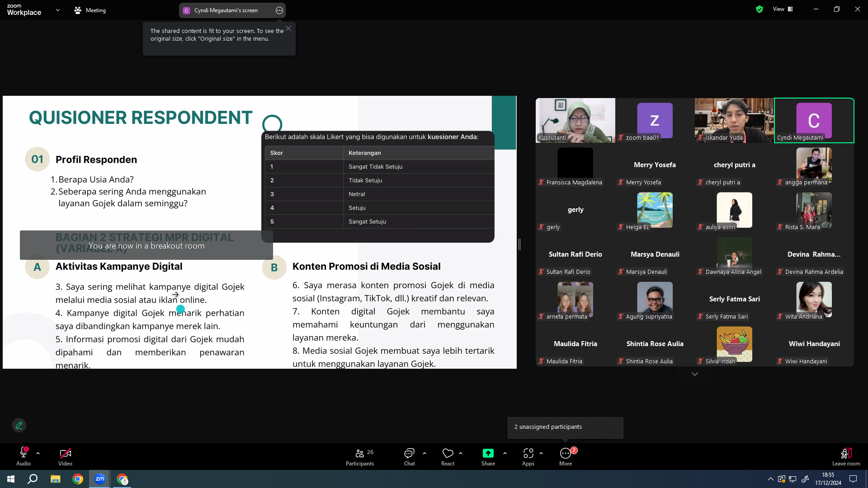This screenshot has width=868, height=488.
Task: Select Wiwi Handayani's participant tile
Action: tap(814, 344)
